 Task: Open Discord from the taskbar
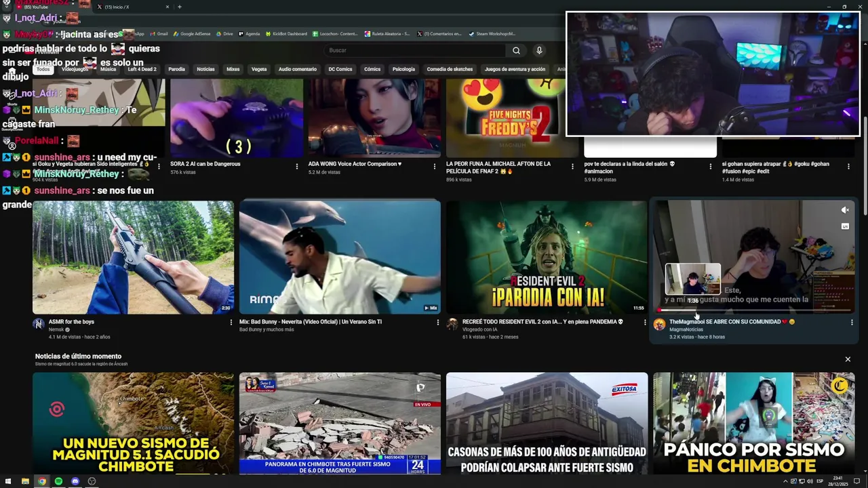pyautogui.click(x=75, y=481)
